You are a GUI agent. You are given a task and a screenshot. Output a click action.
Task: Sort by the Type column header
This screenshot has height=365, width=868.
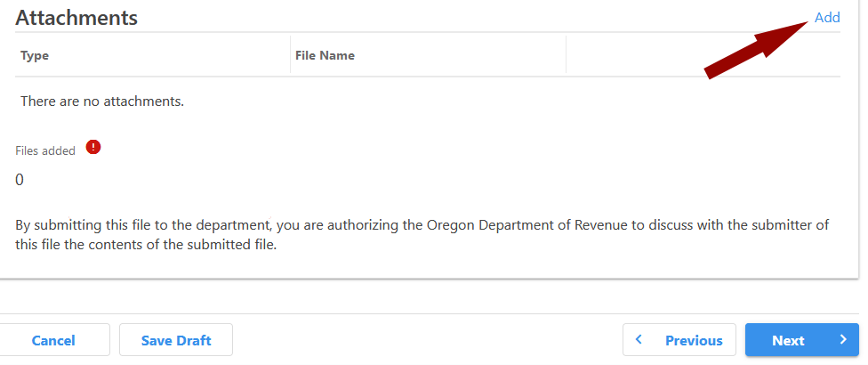[x=35, y=55]
